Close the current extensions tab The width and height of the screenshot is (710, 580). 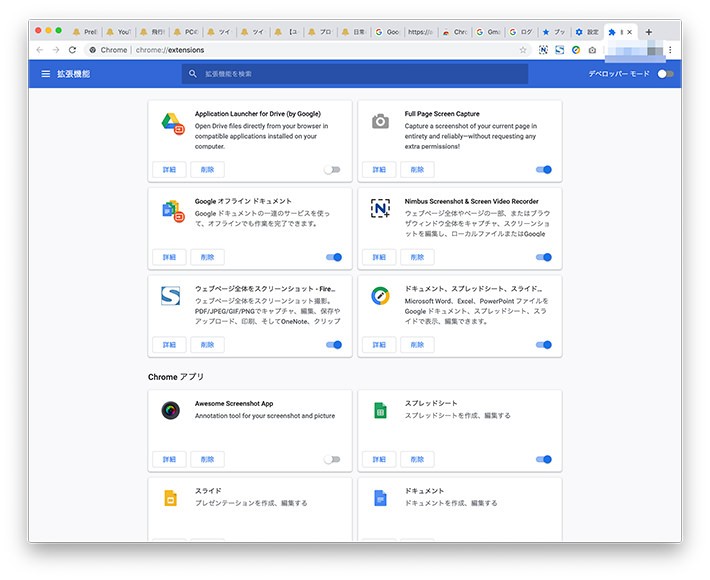point(629,32)
